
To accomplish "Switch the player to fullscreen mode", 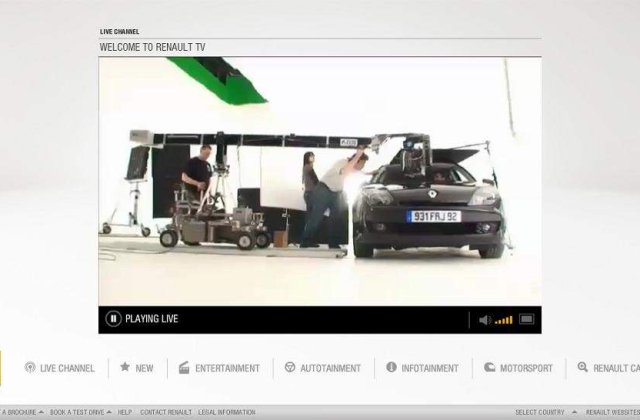I will click(527, 319).
